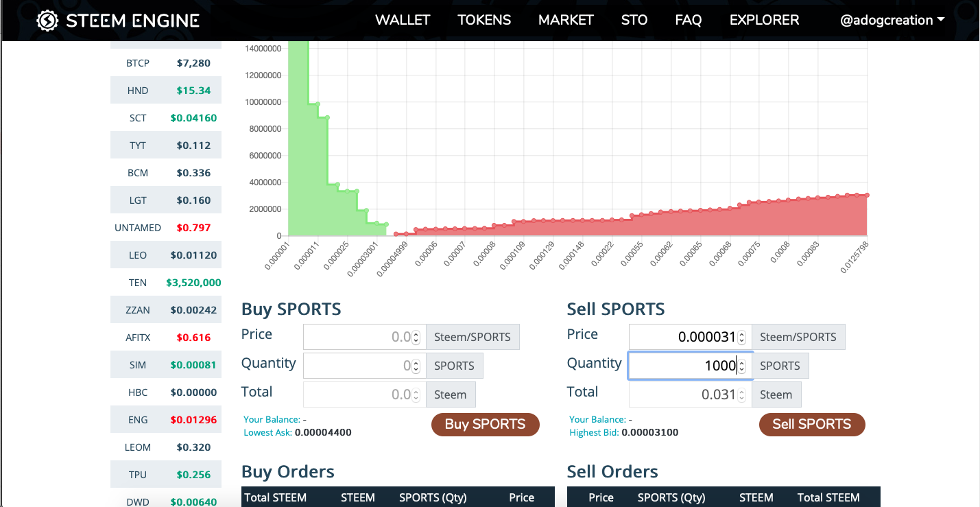Click the Sell Quantity stepper arrows

(741, 366)
